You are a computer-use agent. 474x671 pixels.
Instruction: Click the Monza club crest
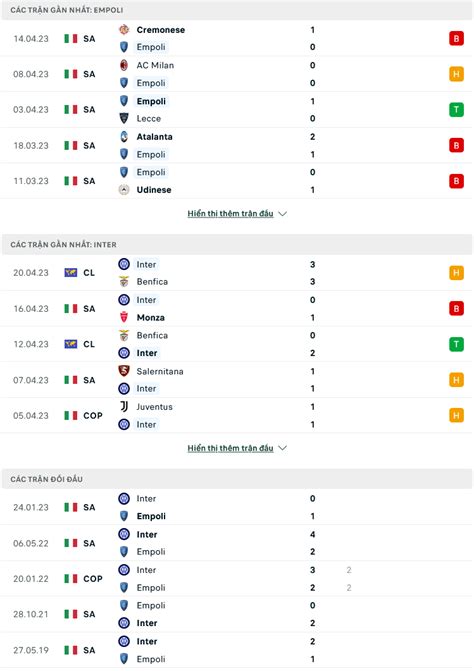(124, 317)
